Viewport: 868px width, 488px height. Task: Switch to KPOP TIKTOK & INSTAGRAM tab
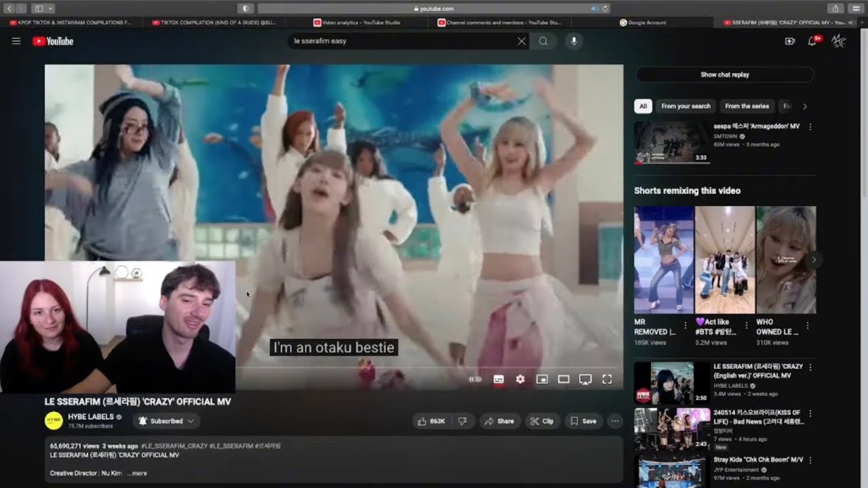pyautogui.click(x=71, y=22)
